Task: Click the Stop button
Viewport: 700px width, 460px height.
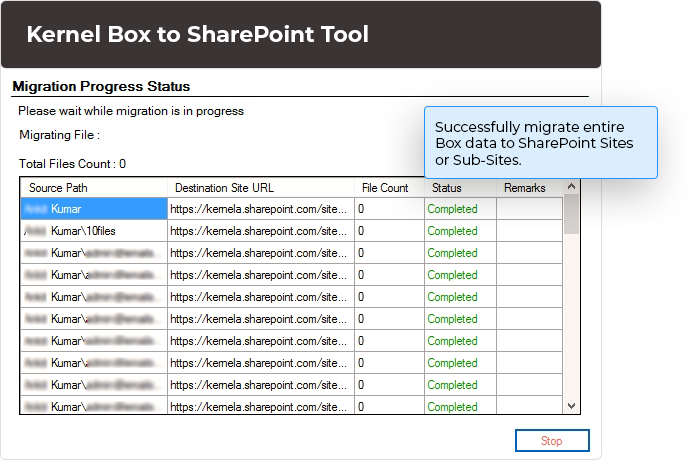Action: coord(552,441)
